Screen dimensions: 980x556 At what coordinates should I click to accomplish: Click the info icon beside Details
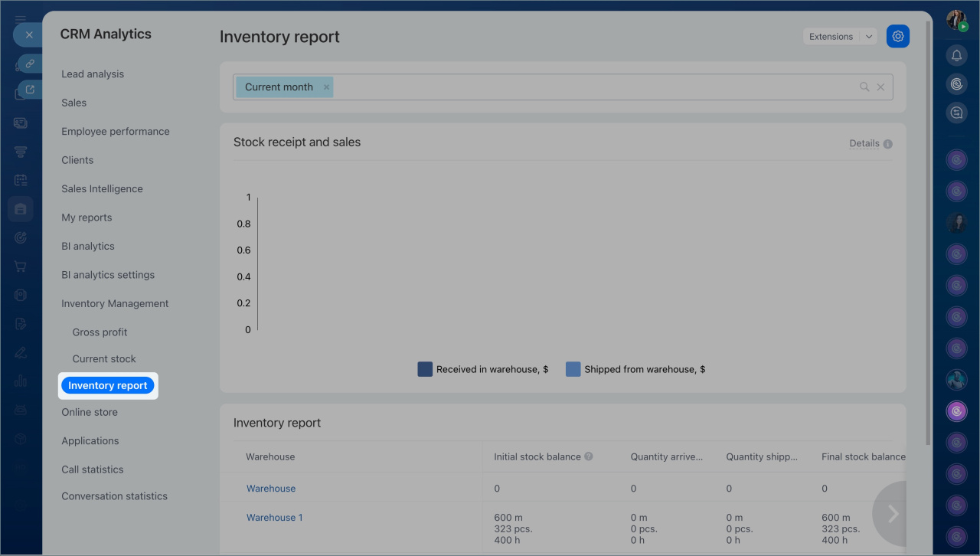[x=888, y=144]
